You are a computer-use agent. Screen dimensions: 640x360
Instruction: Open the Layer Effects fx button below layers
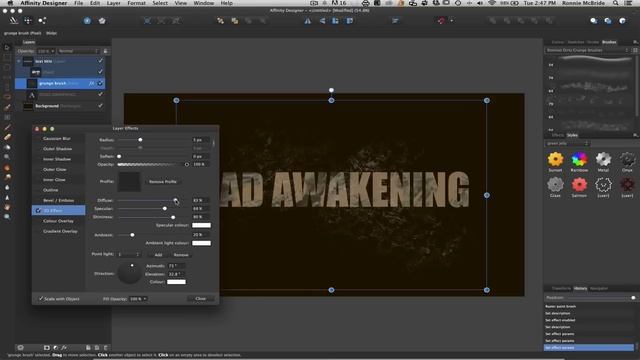(x=64, y=348)
